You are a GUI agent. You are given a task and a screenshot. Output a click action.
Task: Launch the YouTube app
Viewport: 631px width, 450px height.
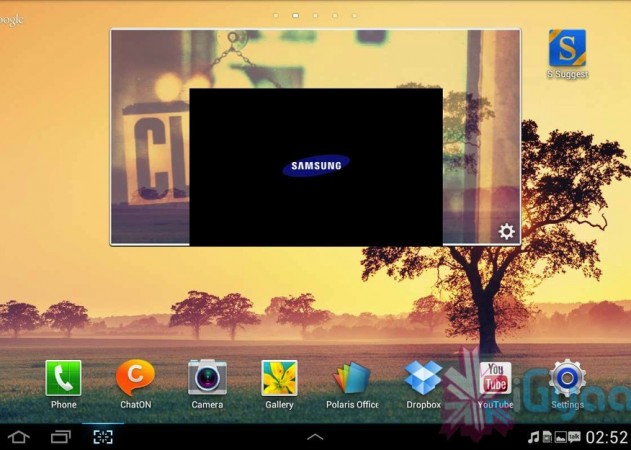coord(495,378)
